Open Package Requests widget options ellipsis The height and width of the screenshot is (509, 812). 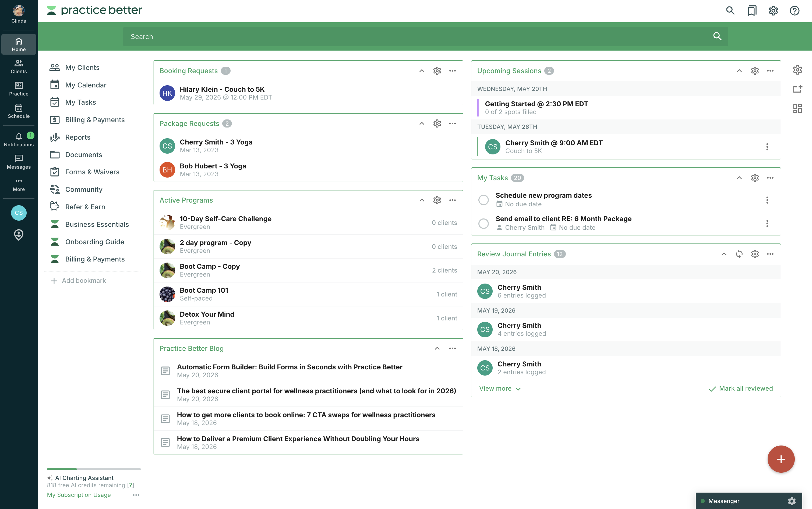(453, 123)
